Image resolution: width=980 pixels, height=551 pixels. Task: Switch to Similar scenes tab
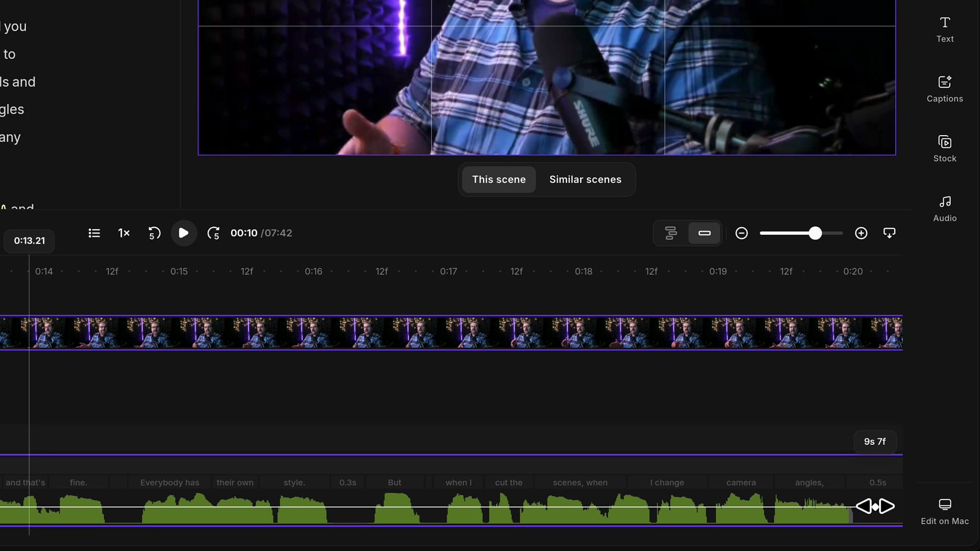(x=585, y=179)
